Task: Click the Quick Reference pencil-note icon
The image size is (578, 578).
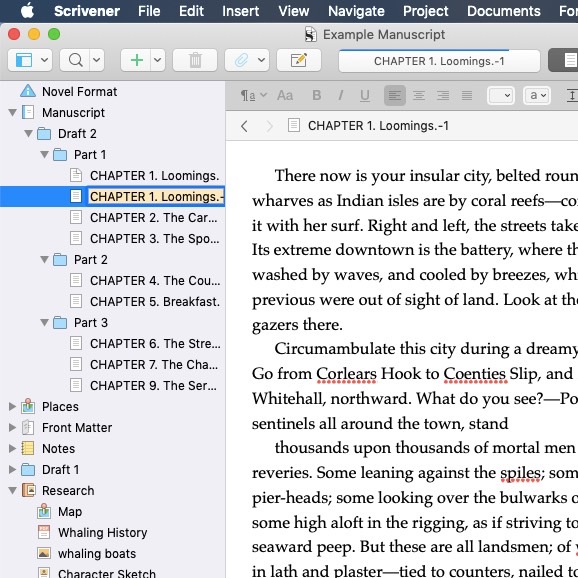Action: 299,60
